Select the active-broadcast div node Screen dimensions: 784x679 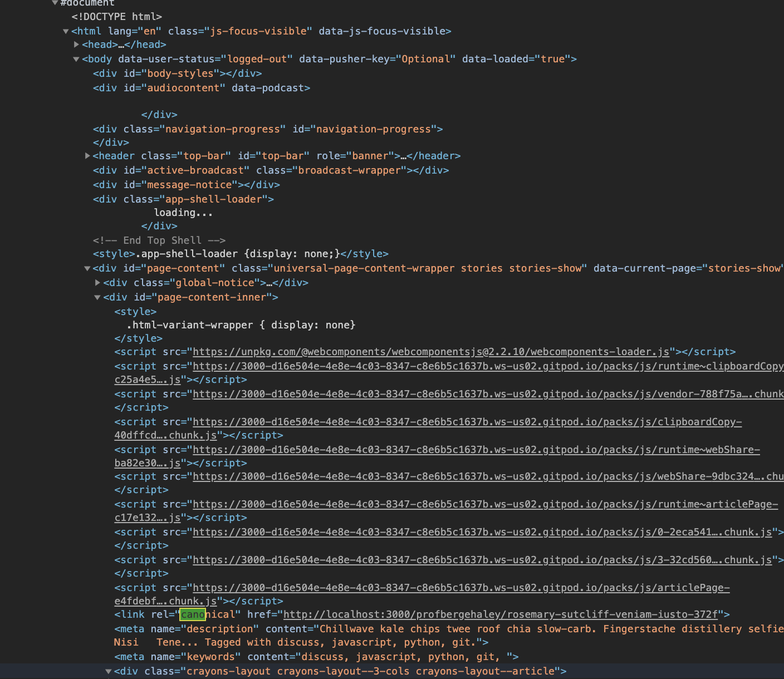point(271,170)
